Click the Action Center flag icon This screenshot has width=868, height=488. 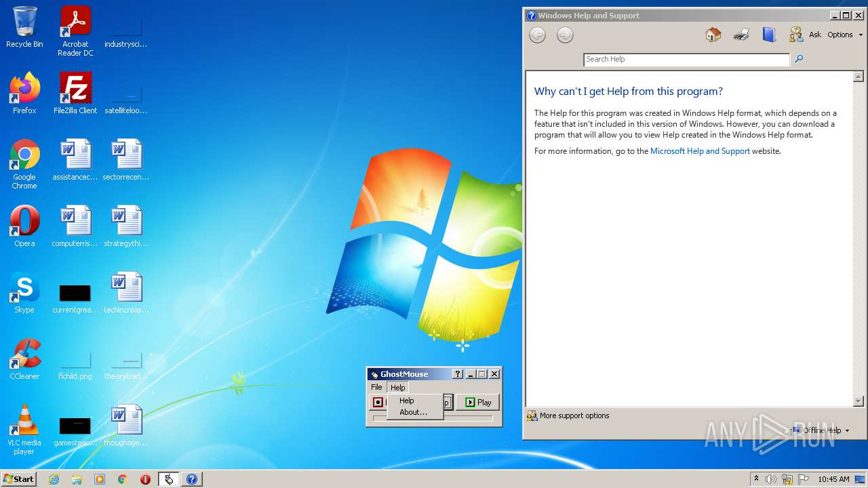804,479
